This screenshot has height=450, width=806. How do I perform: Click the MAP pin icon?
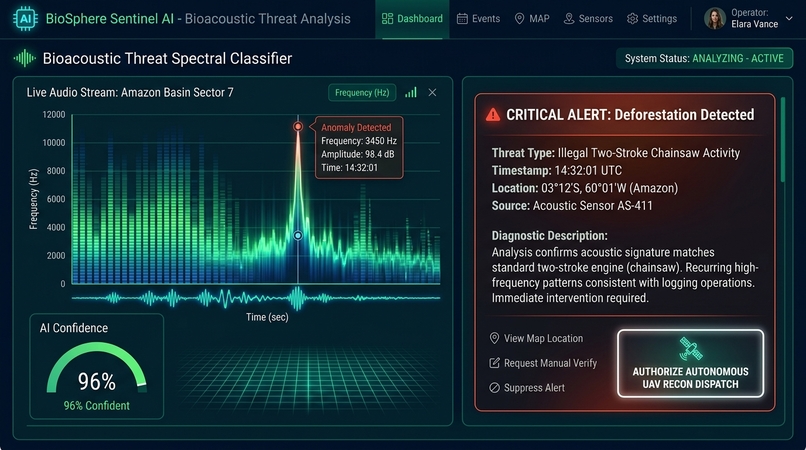point(519,19)
